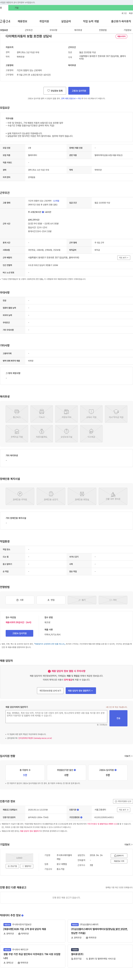Switch to the 근무조건 section tab
Screen dimensions: 133x980
tap(29, 30)
